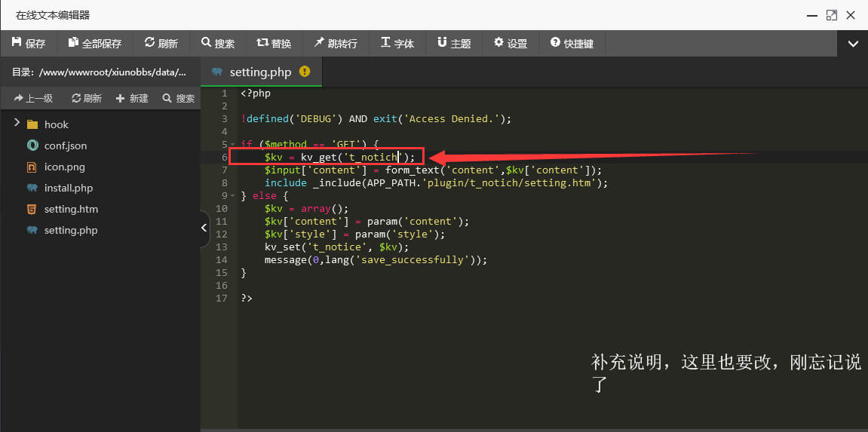Click the closing ?> tag on line 17
868x432 pixels.
[247, 298]
